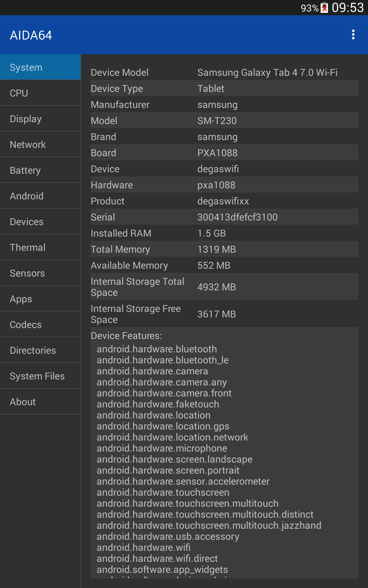
Task: Open the three-dot overflow menu
Action: pyautogui.click(x=353, y=35)
